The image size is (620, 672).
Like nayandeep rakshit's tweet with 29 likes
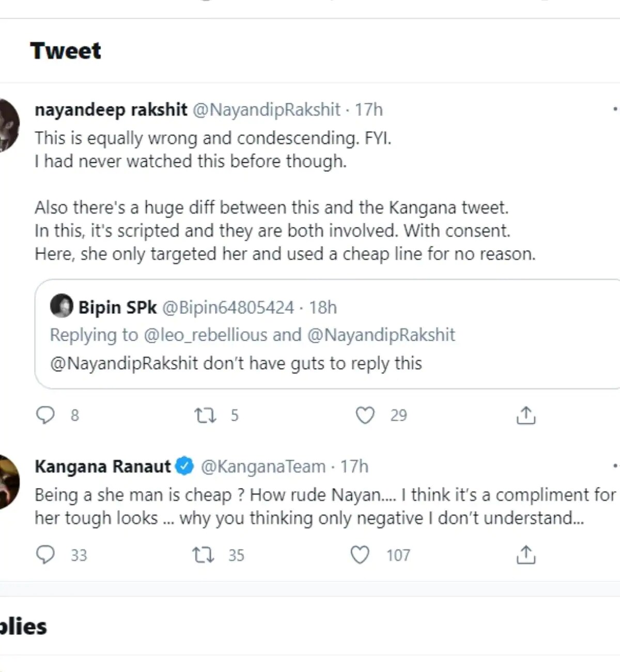coord(365,415)
